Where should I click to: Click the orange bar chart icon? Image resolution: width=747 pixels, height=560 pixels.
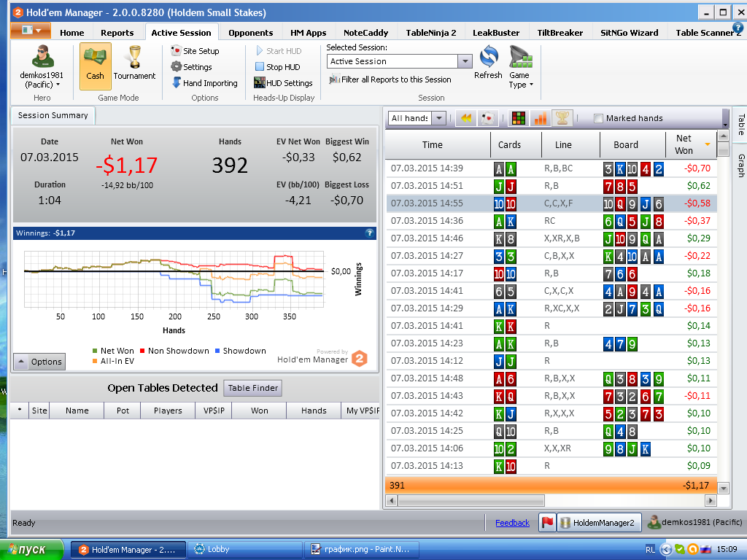[x=541, y=118]
